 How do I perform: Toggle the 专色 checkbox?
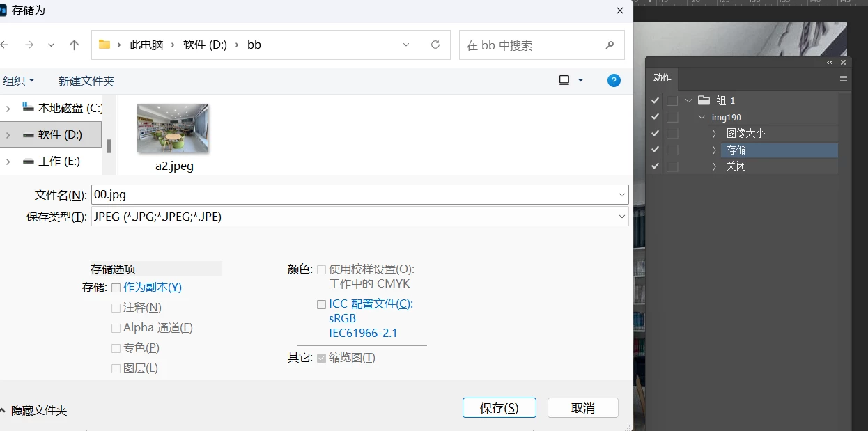click(x=116, y=347)
